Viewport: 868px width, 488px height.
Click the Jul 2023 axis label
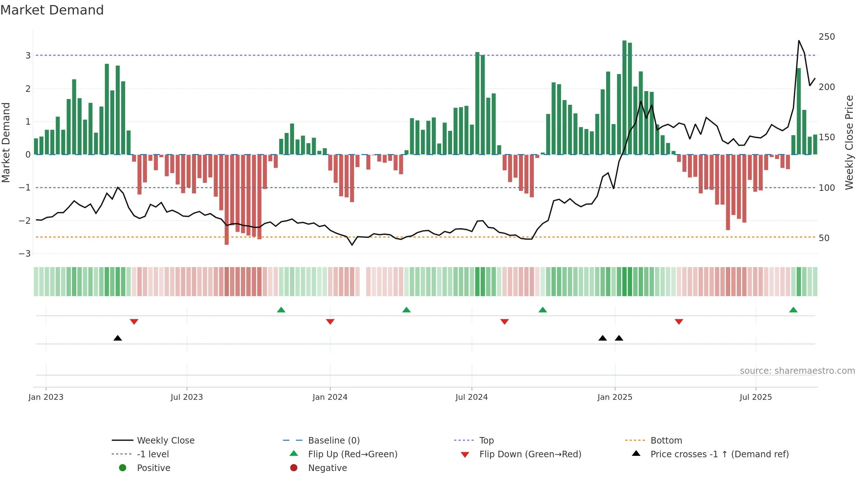pos(187,397)
